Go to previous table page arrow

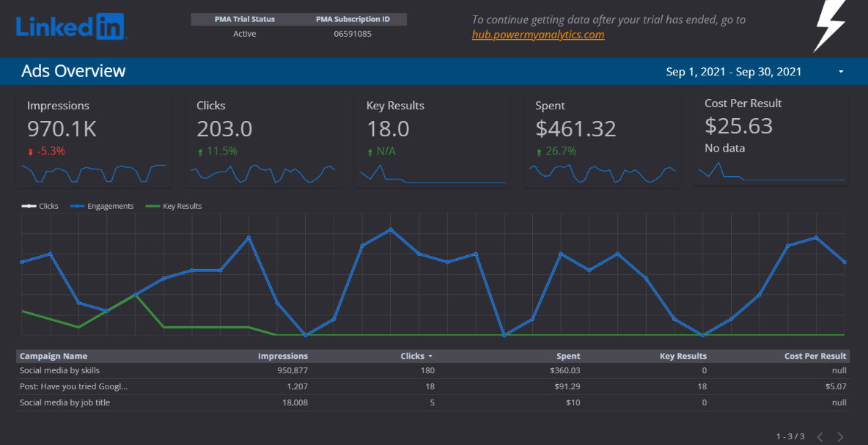click(x=820, y=437)
